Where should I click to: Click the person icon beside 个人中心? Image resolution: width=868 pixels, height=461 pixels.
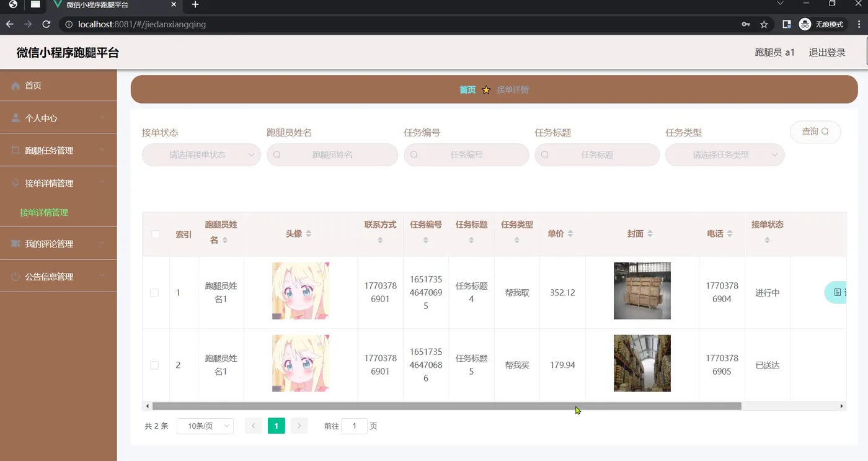point(15,118)
